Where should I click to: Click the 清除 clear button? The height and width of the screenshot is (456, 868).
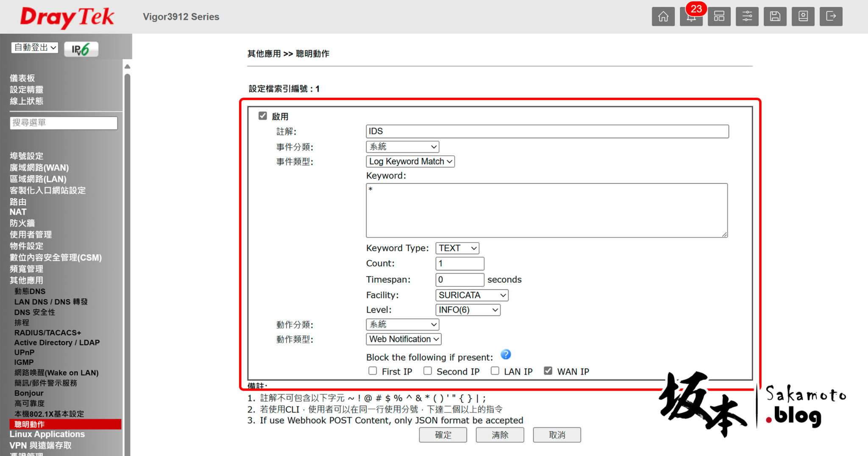[x=500, y=435]
